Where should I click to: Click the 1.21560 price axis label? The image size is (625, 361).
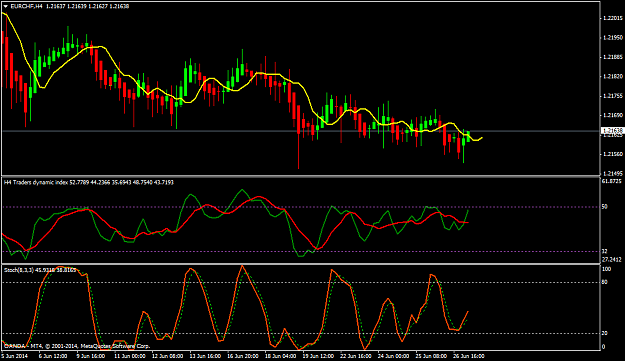tap(613, 154)
